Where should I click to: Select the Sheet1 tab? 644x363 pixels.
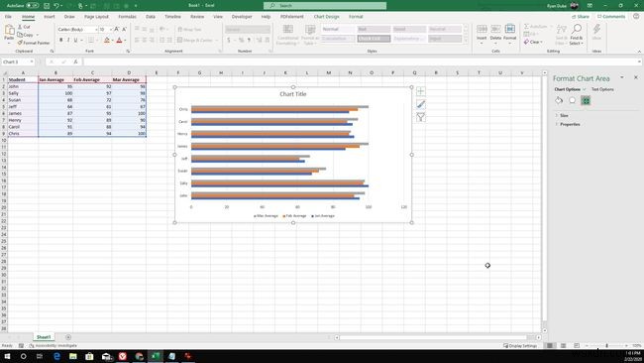44,337
